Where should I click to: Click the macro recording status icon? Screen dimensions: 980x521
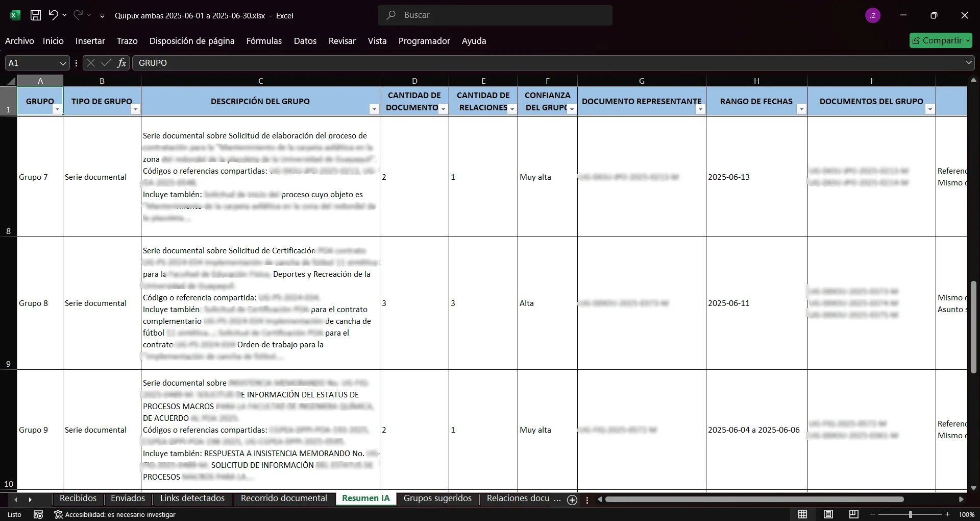(38, 514)
